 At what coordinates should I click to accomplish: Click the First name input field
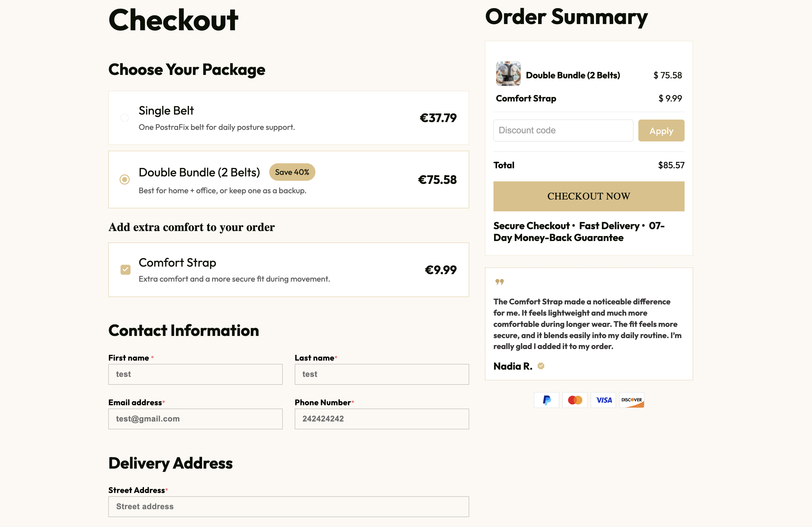pyautogui.click(x=195, y=374)
